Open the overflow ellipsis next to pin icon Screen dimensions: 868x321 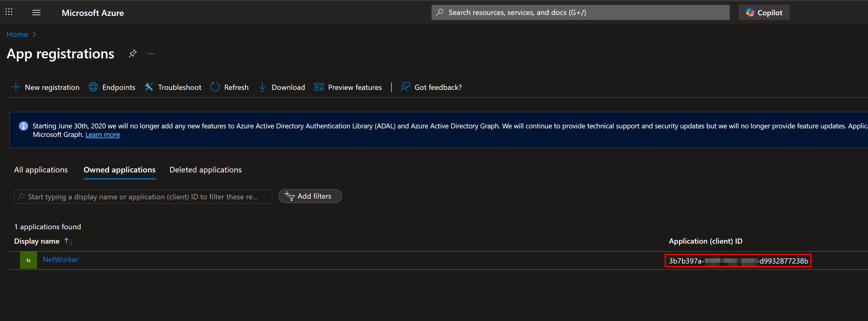[x=150, y=53]
